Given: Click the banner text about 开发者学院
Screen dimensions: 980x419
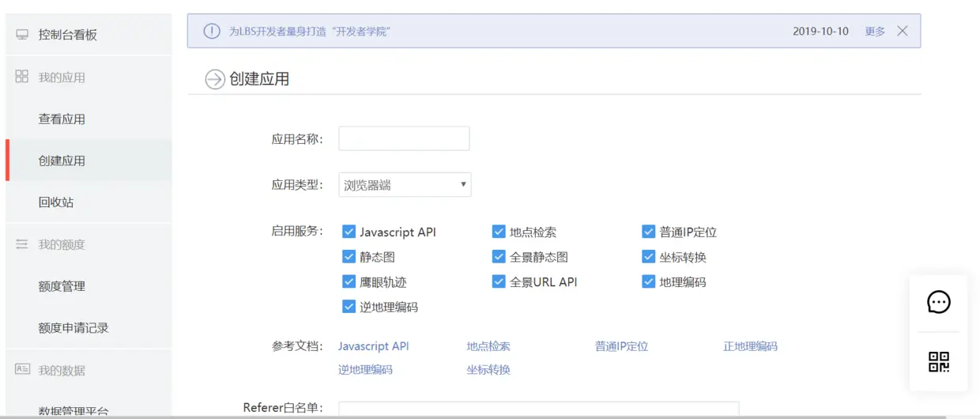Looking at the screenshot, I should 311,32.
